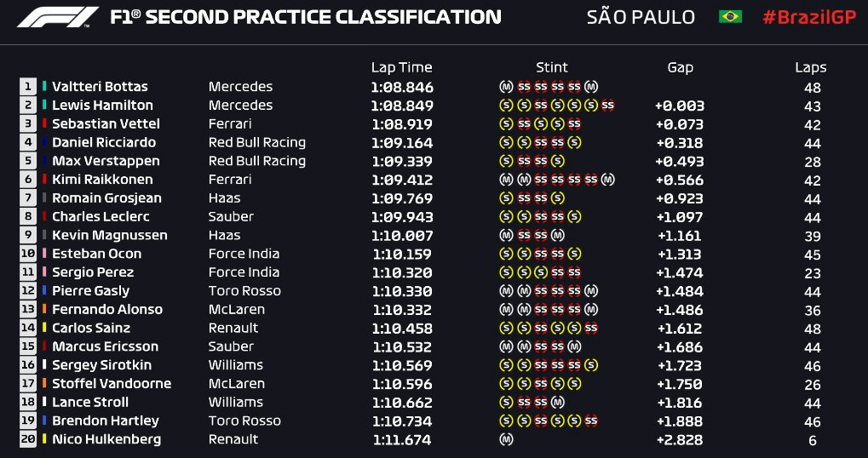Click the last supersoft tyre in Hamilton's stint
The height and width of the screenshot is (458, 868).
[x=608, y=105]
